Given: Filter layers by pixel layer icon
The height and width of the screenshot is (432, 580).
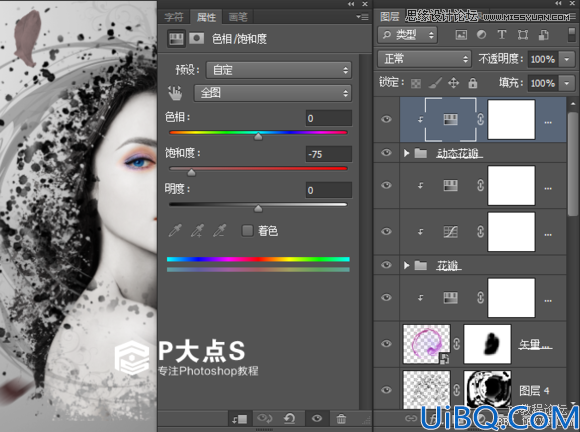Looking at the screenshot, I should pos(461,35).
